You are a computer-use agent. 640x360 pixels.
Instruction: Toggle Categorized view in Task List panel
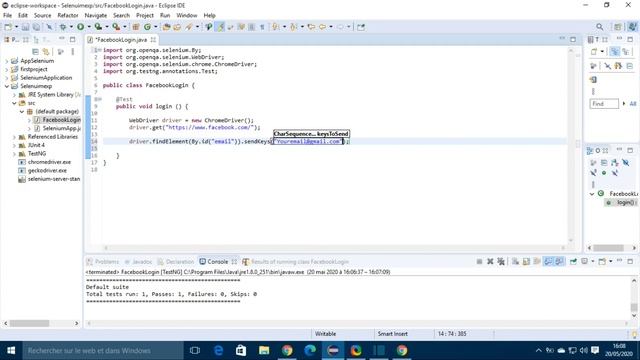tap(614, 52)
